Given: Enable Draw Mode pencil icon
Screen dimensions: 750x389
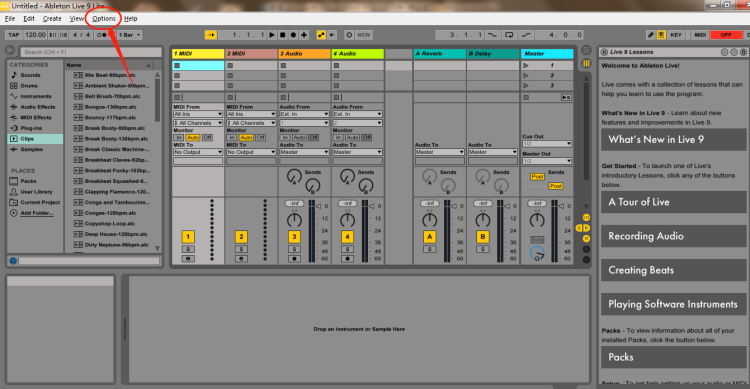Looking at the screenshot, I should click(651, 35).
